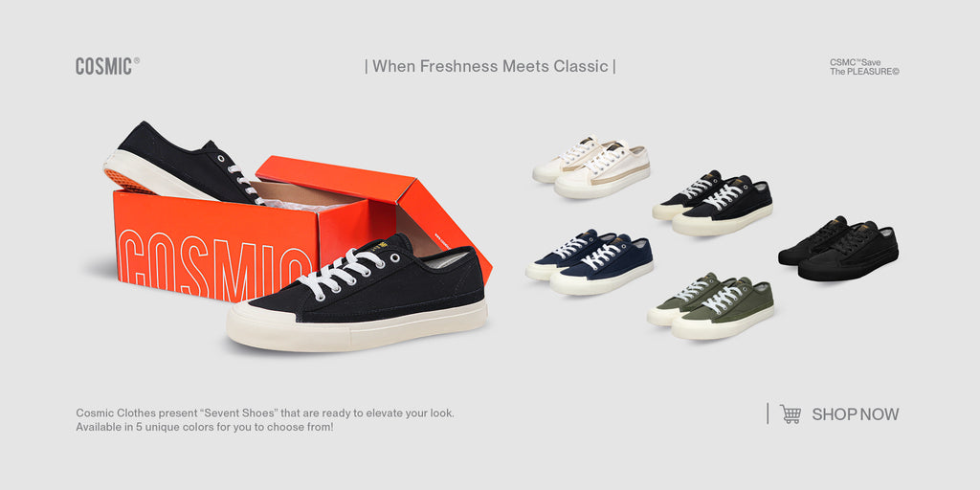Choose the navy blue sneaker pair
Screen dimensions: 980x490
590,262
